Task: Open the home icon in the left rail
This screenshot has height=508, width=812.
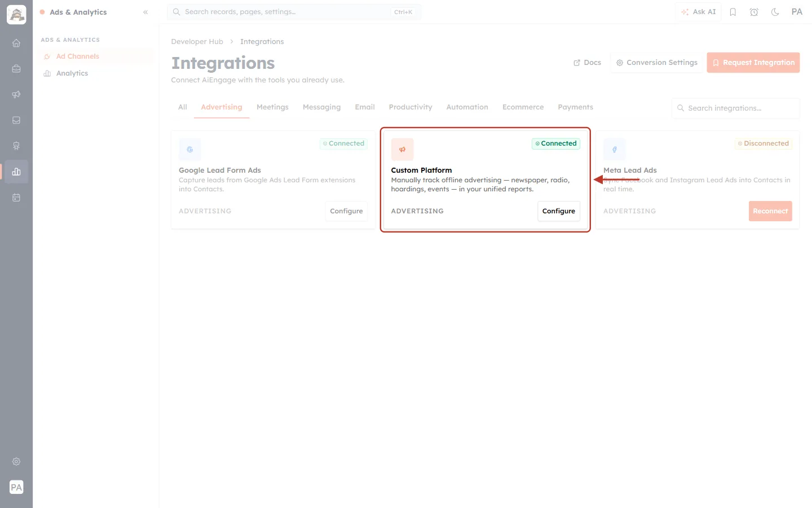Action: click(16, 43)
